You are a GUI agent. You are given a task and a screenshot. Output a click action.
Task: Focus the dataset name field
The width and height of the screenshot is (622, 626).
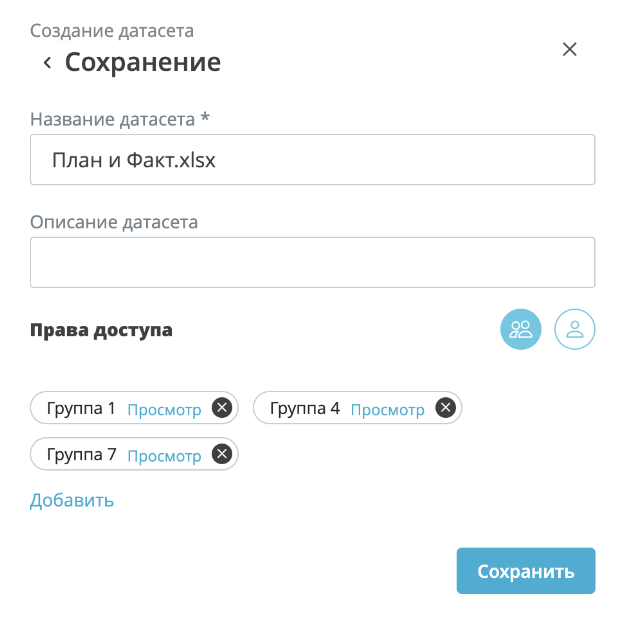coord(312,160)
